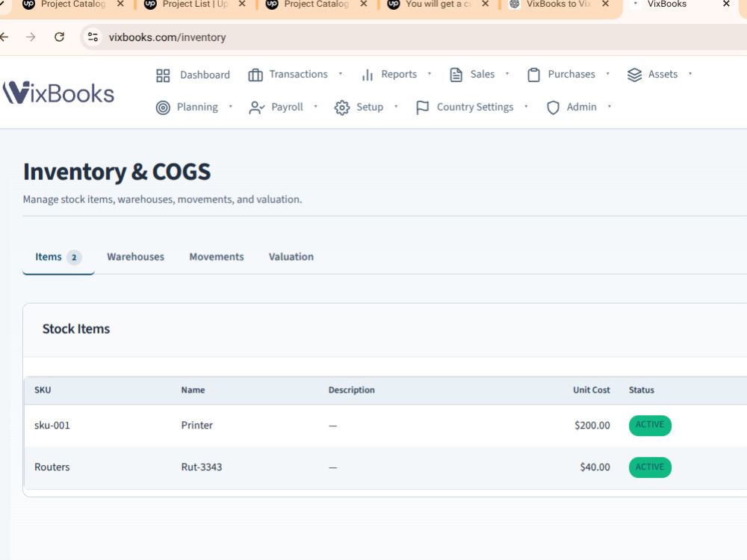The image size is (747, 560).
Task: Click the browser forward arrow
Action: coord(31,37)
